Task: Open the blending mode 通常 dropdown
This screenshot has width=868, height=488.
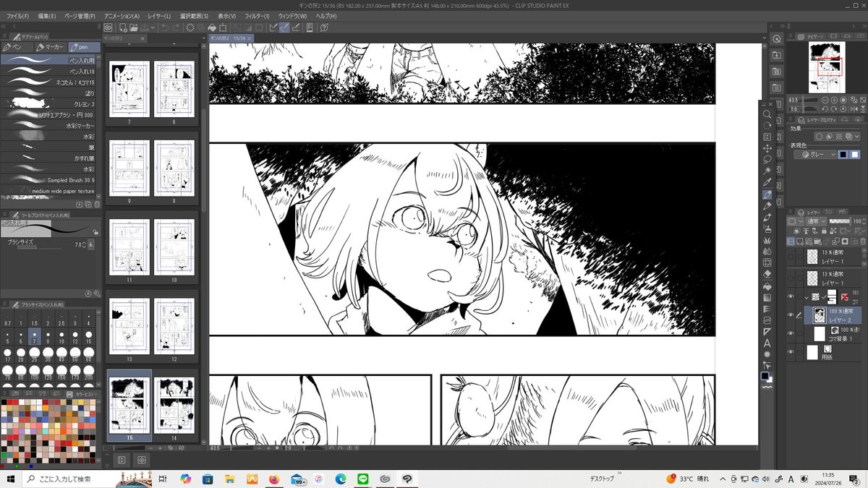Action: pos(817,221)
